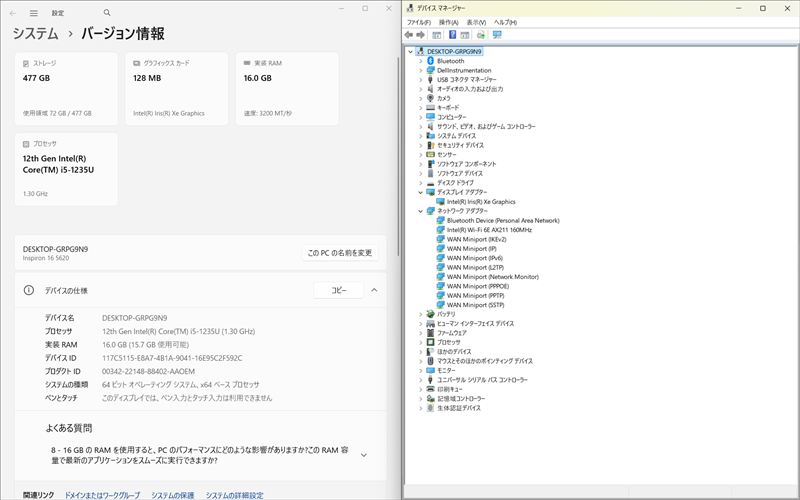The width and height of the screenshot is (800, 500).
Task: Click the scan for hardware changes icon
Action: [x=497, y=35]
